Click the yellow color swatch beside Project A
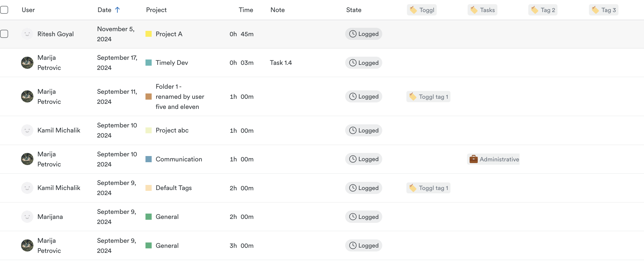Viewport: 644px width, 261px height. click(x=148, y=34)
